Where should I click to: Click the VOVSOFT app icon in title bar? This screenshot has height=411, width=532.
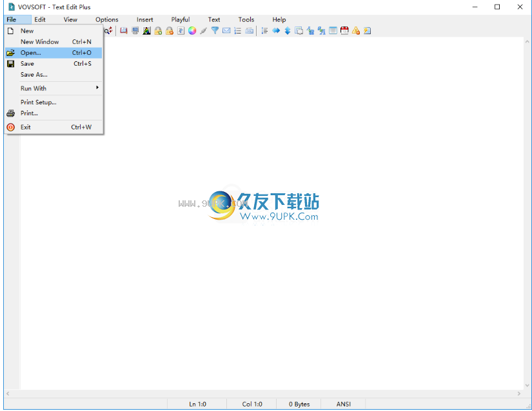pyautogui.click(x=12, y=7)
